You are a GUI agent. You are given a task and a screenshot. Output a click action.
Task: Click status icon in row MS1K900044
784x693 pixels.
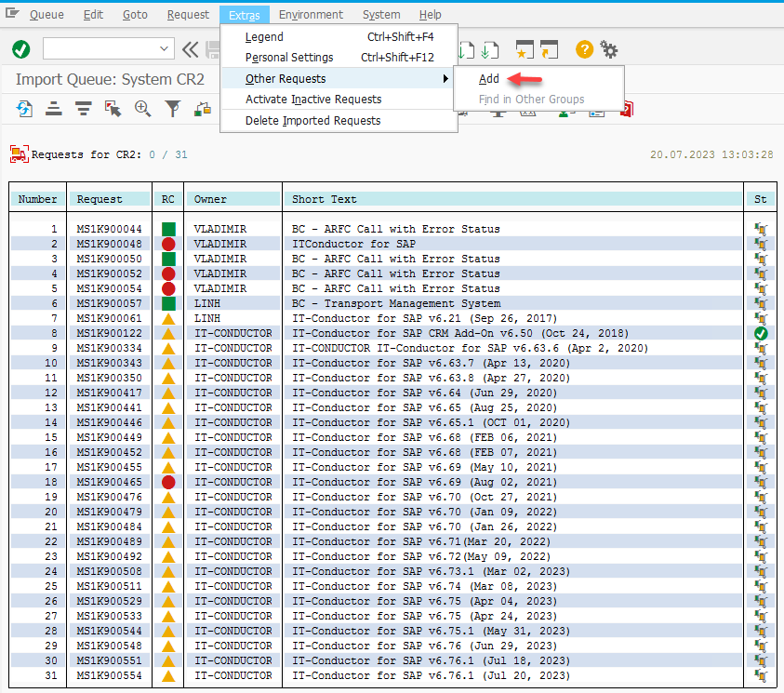coord(761,229)
